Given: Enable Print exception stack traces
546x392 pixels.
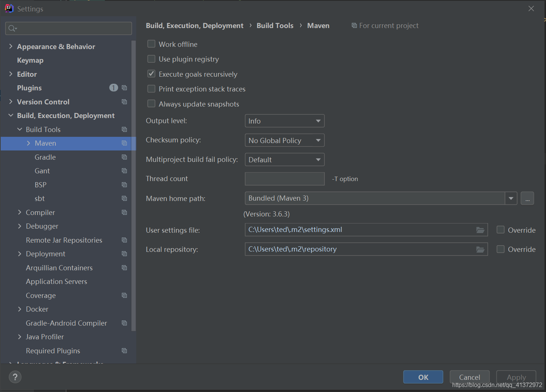Looking at the screenshot, I should [x=151, y=89].
